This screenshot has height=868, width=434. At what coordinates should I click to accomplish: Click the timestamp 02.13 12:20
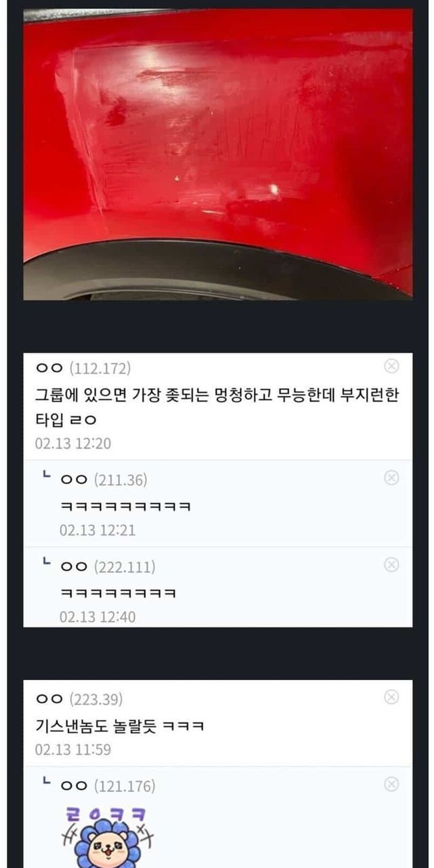(73, 444)
